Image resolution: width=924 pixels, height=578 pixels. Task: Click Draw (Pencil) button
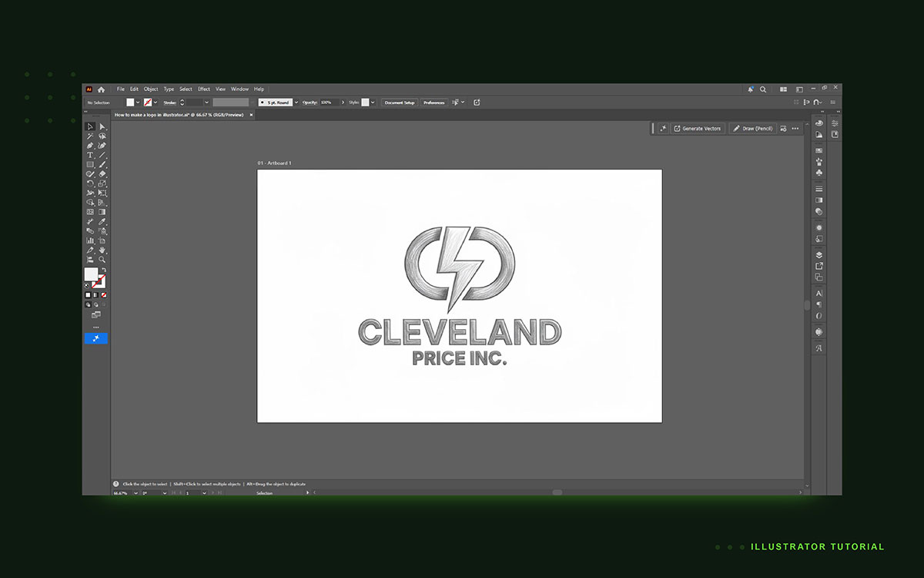pos(752,129)
